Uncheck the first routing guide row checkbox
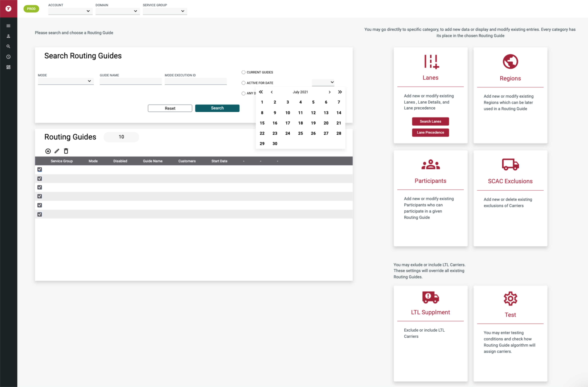588x387 pixels. click(39, 169)
